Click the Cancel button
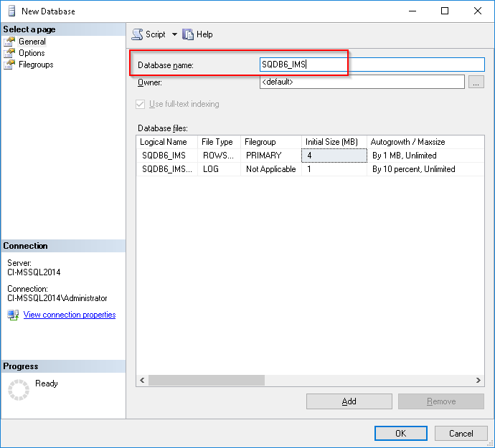The width and height of the screenshot is (495, 448). click(461, 433)
